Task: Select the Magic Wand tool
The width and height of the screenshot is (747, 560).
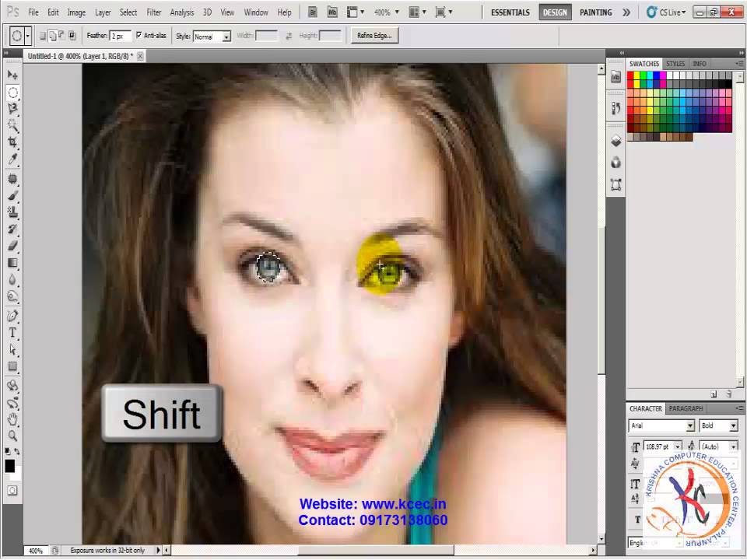Action: 13,126
